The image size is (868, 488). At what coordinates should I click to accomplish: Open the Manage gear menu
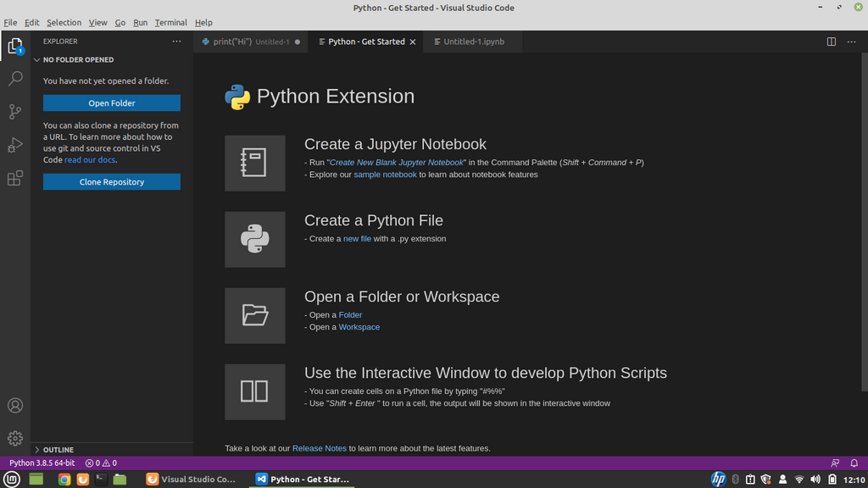coord(15,438)
